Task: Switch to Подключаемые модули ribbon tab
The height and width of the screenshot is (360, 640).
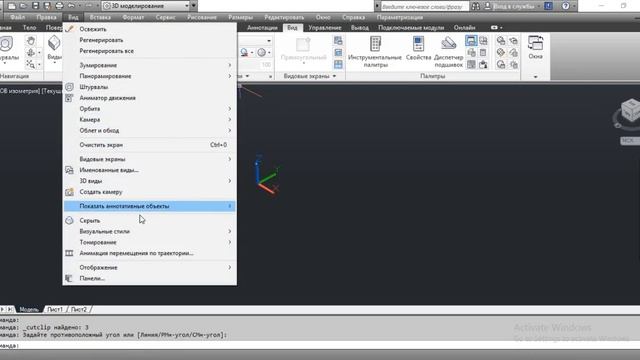Action: [x=411, y=27]
